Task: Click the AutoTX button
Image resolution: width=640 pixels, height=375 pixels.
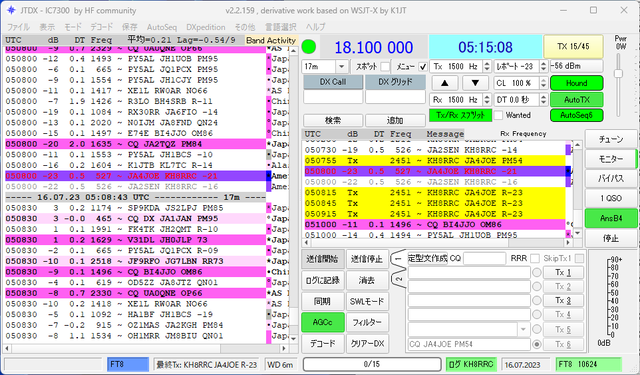Action: click(x=576, y=100)
